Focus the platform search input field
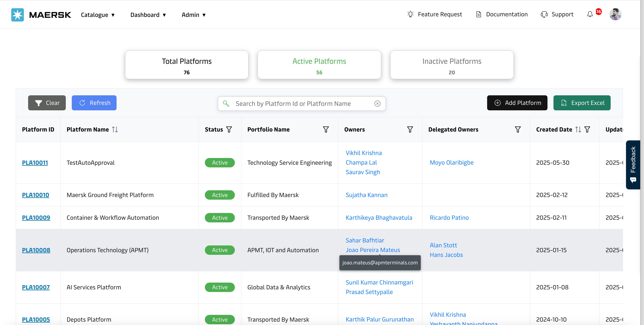Screen dimensions: 644x325 click(302, 103)
